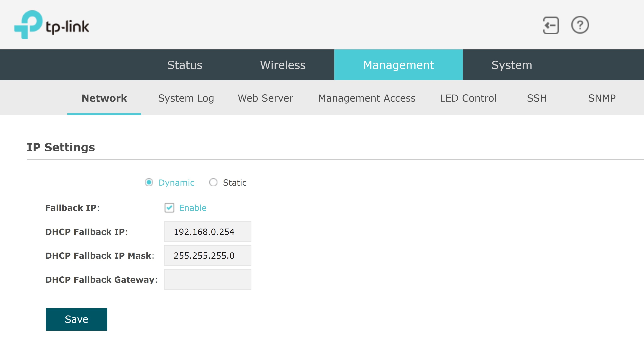Go to LED Control sub-tab
The width and height of the screenshot is (644, 344).
point(468,98)
